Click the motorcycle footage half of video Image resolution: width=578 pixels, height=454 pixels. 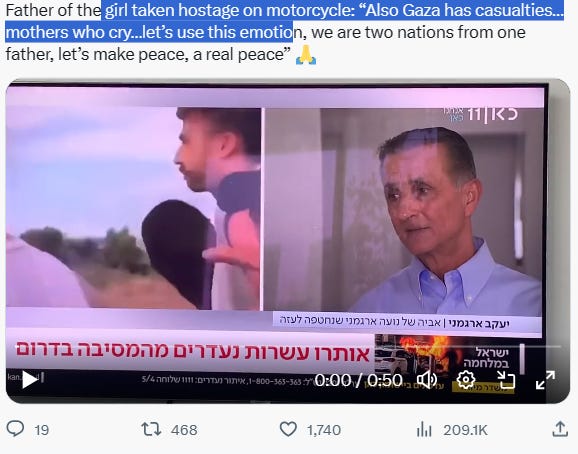click(x=133, y=208)
